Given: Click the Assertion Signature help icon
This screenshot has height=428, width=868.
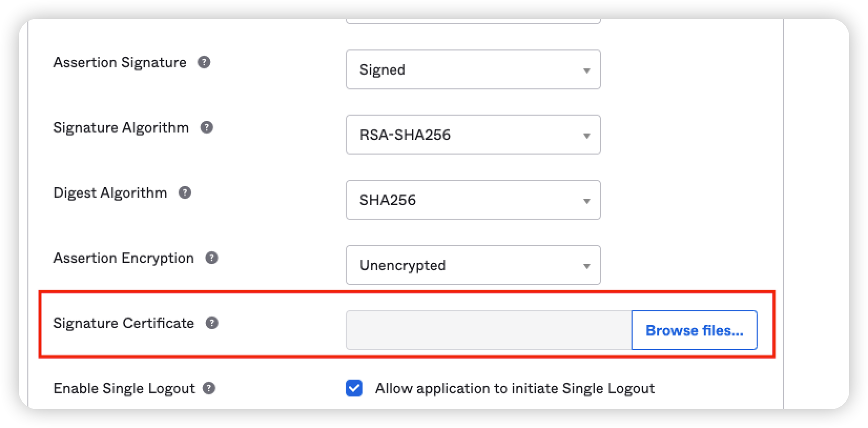Looking at the screenshot, I should click(204, 63).
